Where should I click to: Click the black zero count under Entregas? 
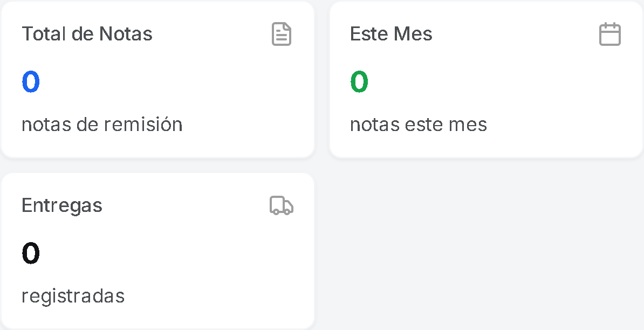pos(31,253)
